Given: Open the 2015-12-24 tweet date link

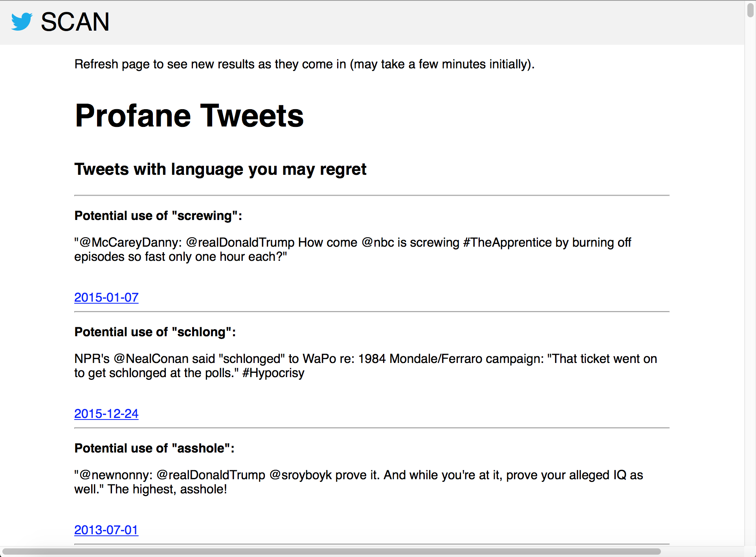Looking at the screenshot, I should click(106, 414).
